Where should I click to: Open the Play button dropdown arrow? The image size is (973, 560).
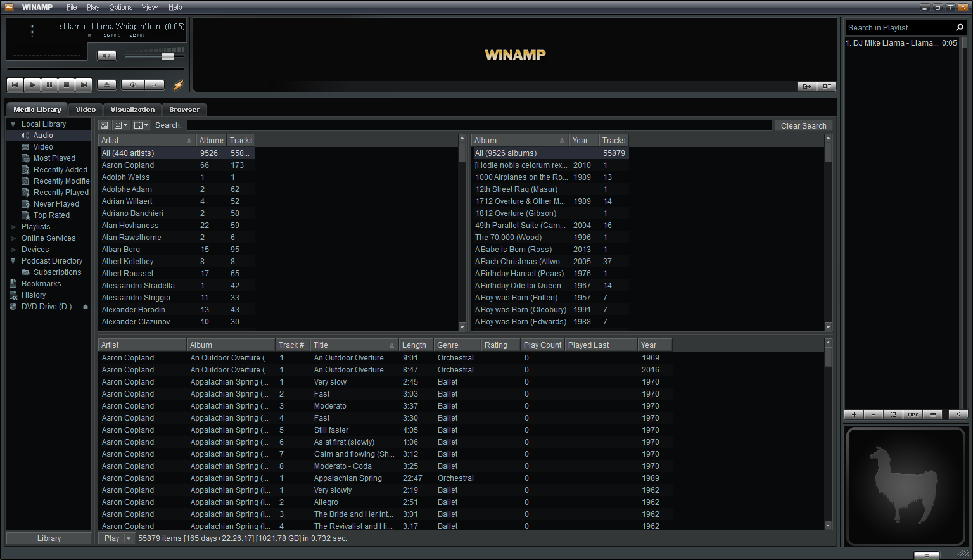(129, 538)
